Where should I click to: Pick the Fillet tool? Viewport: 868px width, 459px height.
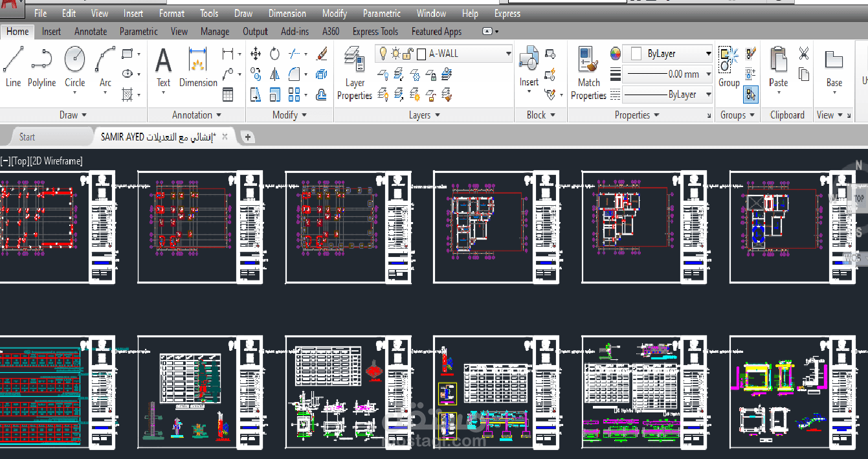294,74
